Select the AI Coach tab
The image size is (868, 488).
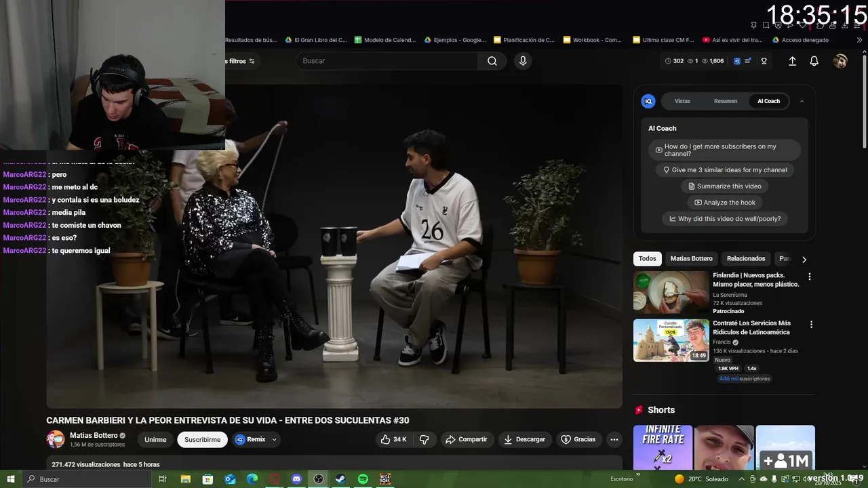point(768,101)
